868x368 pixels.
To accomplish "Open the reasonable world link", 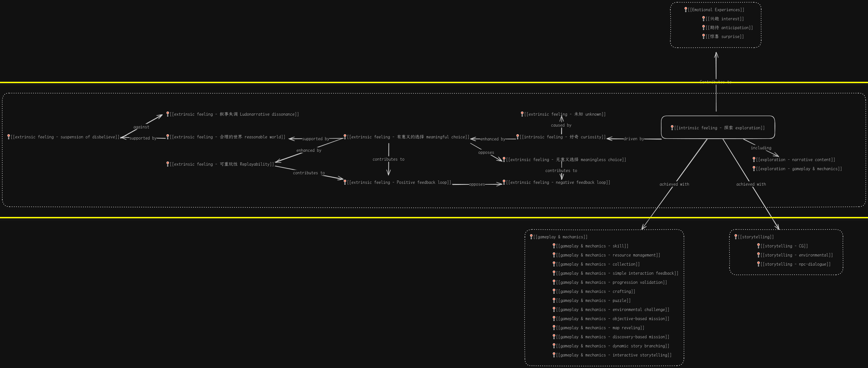I will tap(227, 137).
